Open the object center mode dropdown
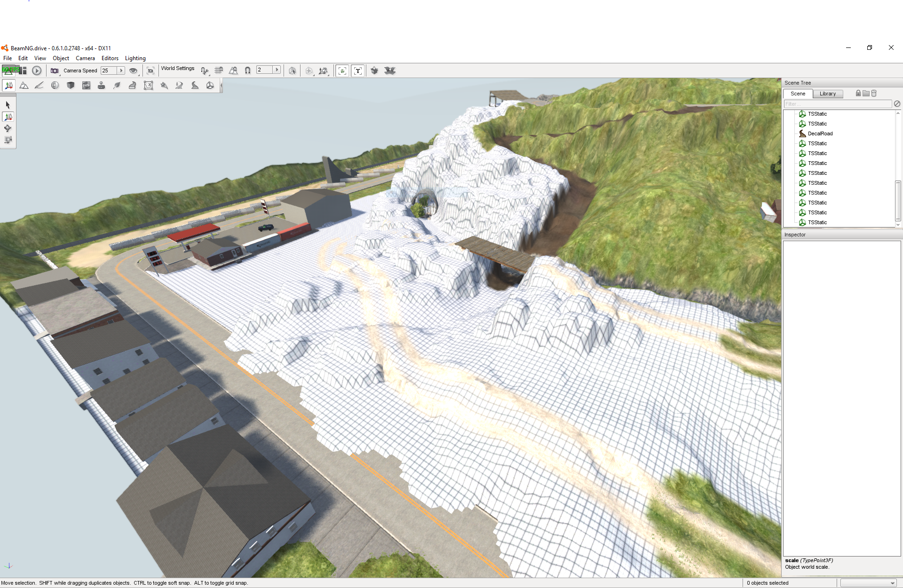The height and width of the screenshot is (588, 903). tap(309, 71)
